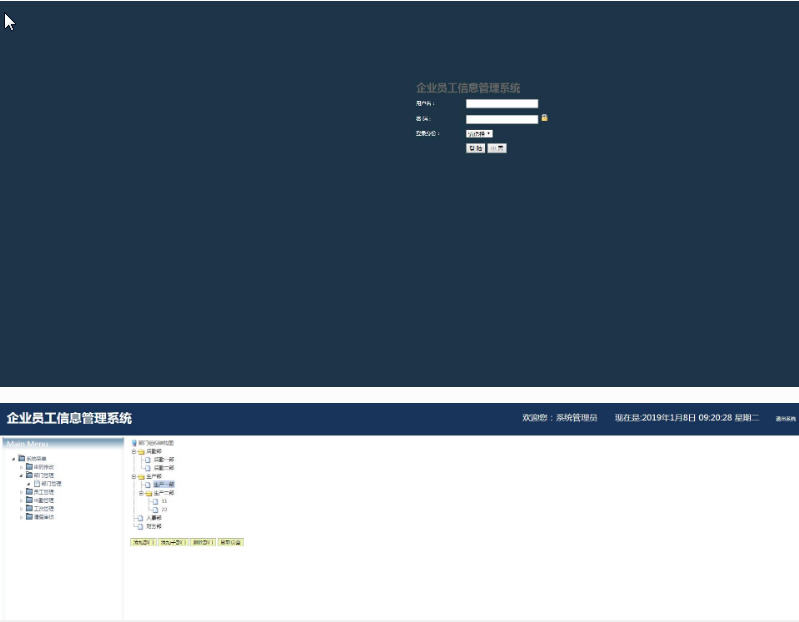
Task: Click the 考勤管理 folder icon
Action: [x=29, y=500]
